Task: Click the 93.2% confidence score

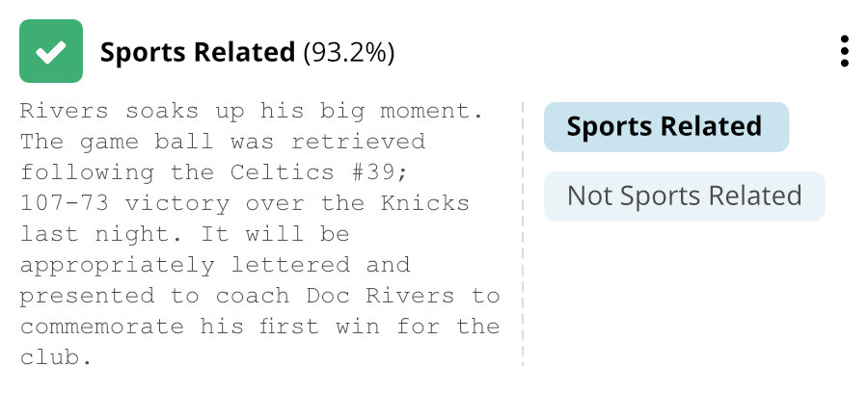Action: tap(349, 52)
